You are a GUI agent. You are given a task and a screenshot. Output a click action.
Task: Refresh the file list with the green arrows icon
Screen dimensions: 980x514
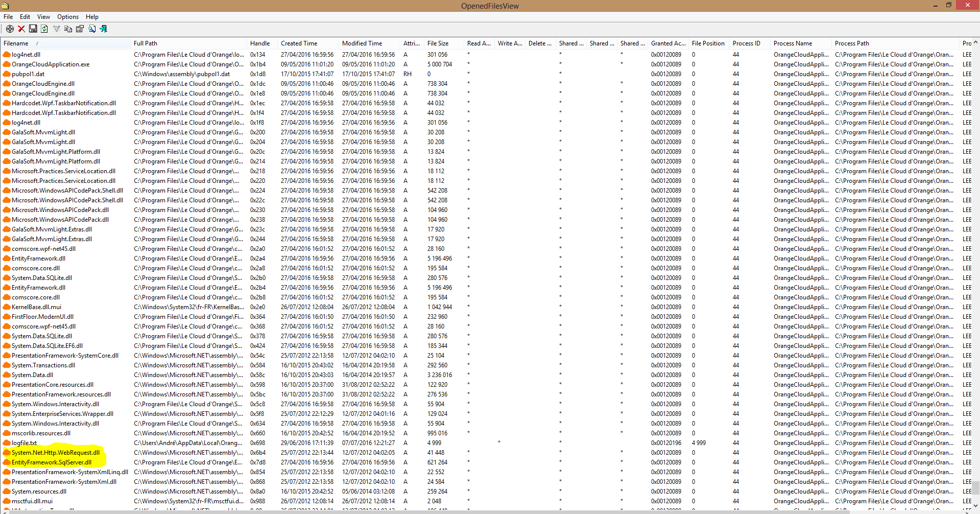(x=44, y=29)
